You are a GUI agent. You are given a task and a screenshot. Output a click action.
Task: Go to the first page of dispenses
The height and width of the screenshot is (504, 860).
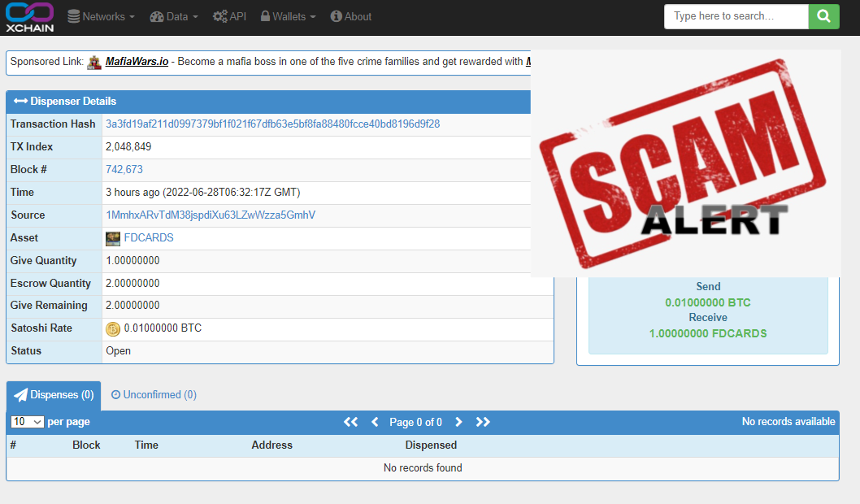[351, 422]
